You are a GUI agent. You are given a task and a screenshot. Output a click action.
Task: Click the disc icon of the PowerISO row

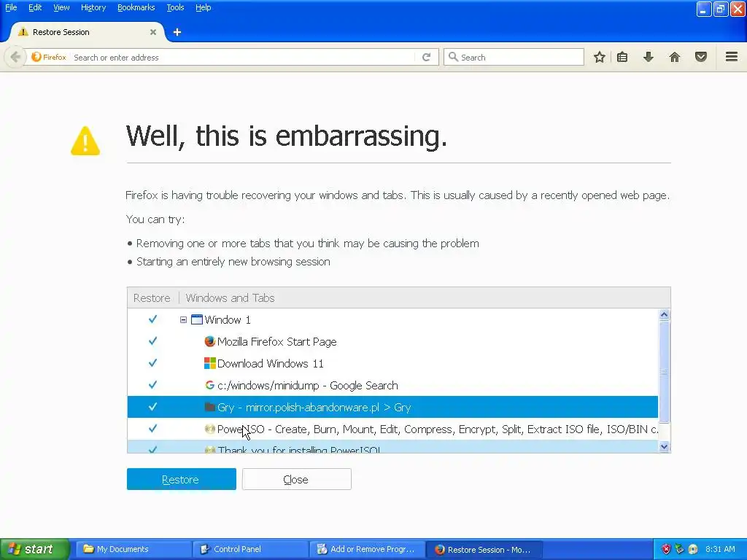209,429
